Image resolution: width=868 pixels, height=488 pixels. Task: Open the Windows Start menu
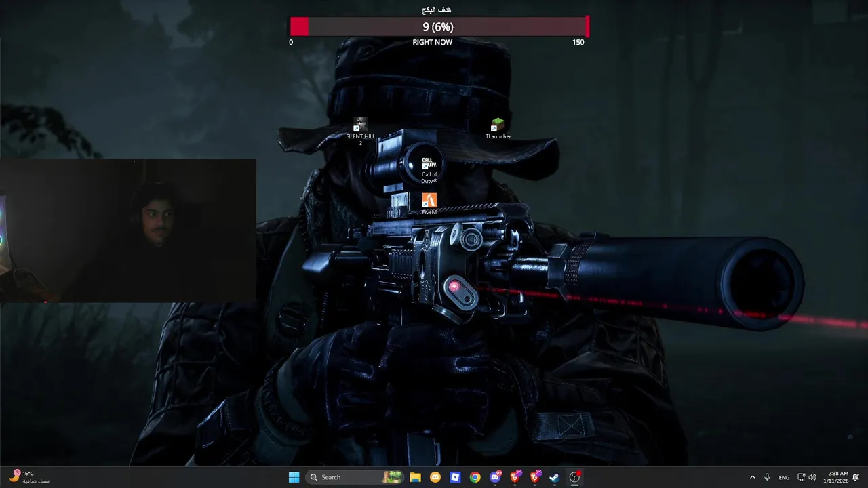(294, 477)
